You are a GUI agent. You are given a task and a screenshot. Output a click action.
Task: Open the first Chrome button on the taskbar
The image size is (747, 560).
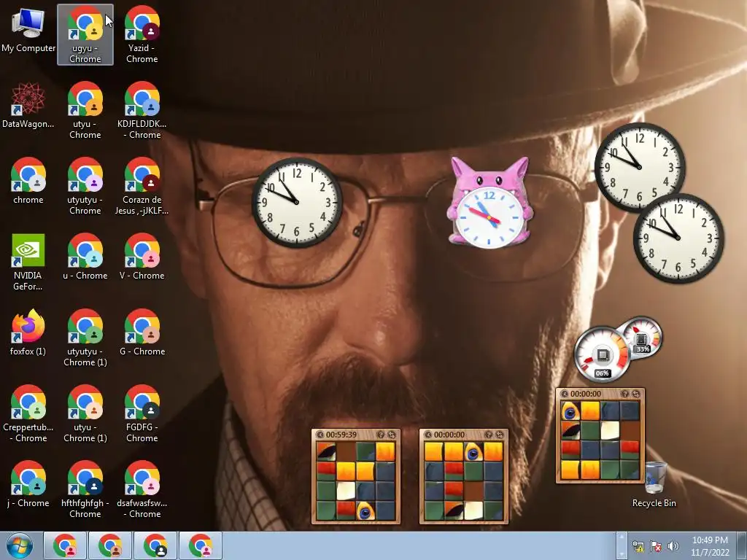click(x=65, y=545)
